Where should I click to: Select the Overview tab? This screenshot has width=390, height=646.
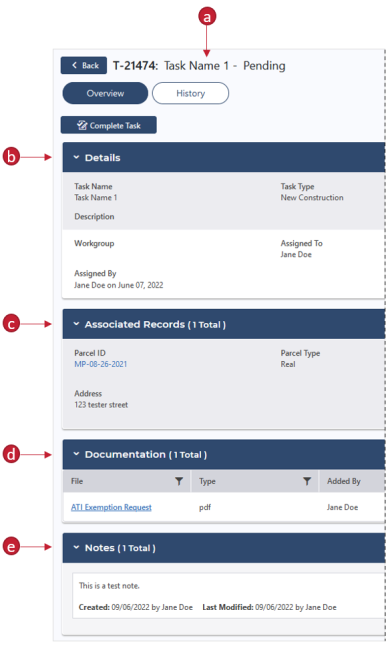(105, 93)
